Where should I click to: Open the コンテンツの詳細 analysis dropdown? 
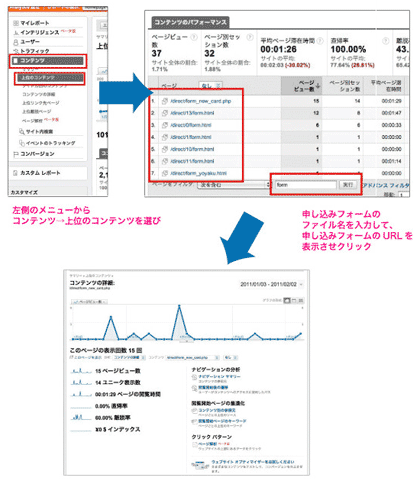(x=129, y=357)
